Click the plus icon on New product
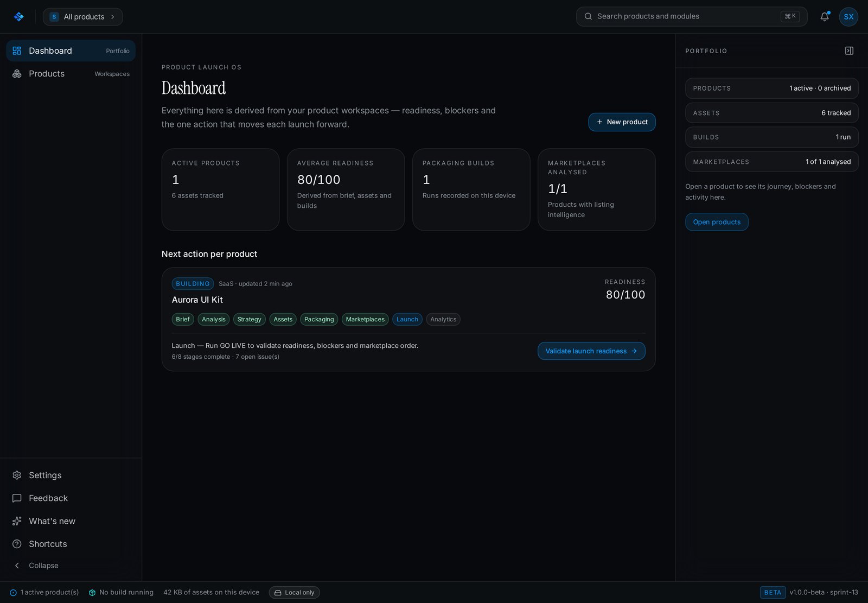The height and width of the screenshot is (603, 868). tap(599, 122)
